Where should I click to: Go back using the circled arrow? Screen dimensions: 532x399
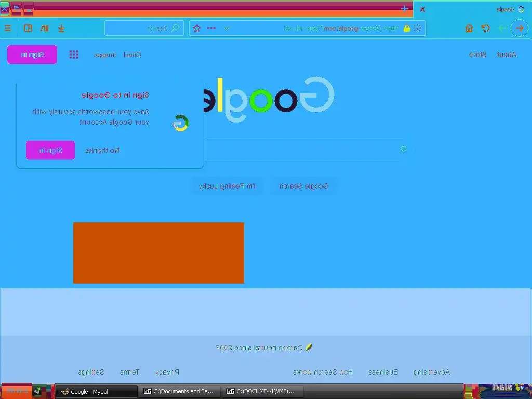pos(520,28)
